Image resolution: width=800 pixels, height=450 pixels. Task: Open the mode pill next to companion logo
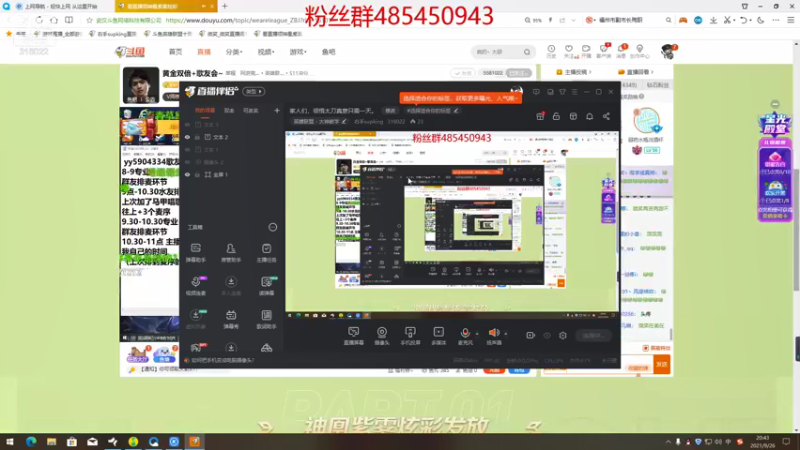(254, 91)
